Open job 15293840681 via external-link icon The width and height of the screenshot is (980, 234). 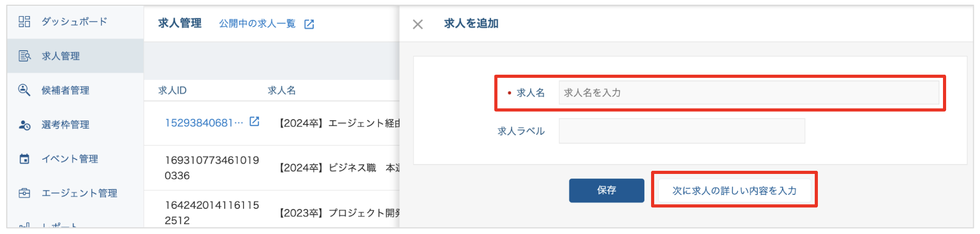click(254, 122)
